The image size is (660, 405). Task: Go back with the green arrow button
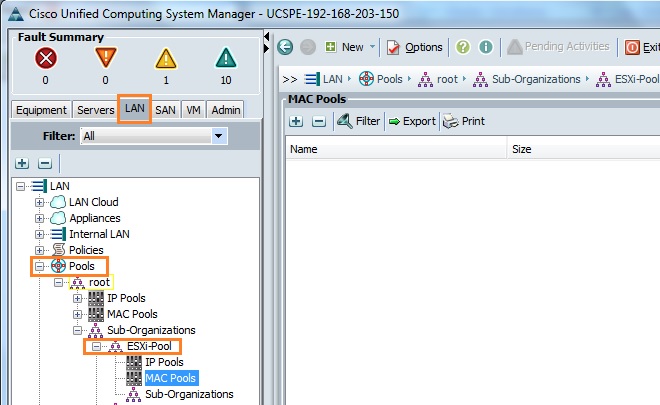285,47
